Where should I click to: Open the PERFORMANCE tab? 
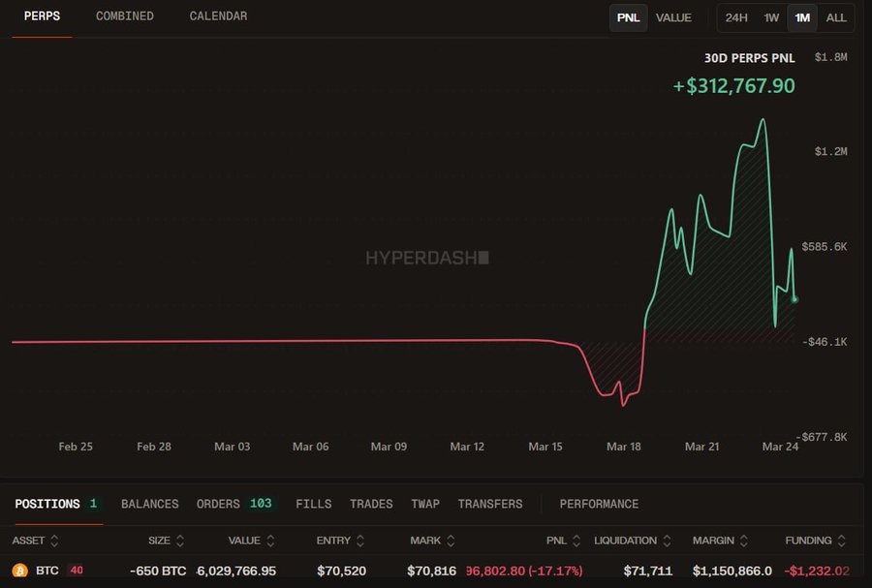tap(599, 504)
